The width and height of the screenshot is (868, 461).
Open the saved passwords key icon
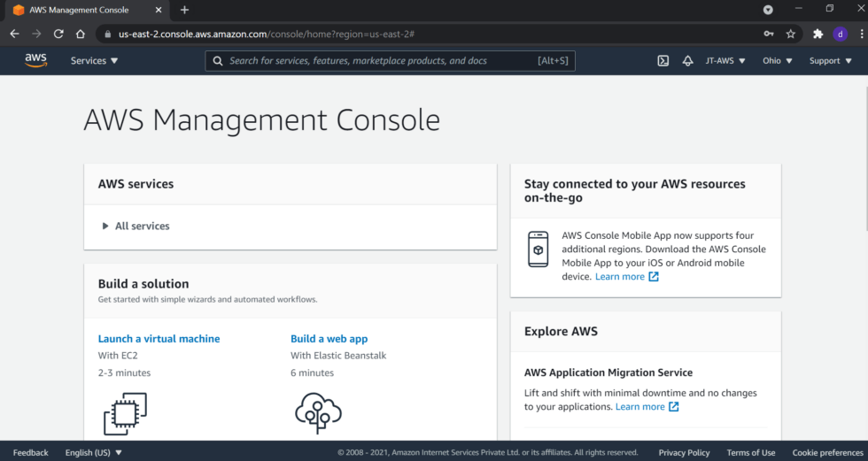(769, 34)
